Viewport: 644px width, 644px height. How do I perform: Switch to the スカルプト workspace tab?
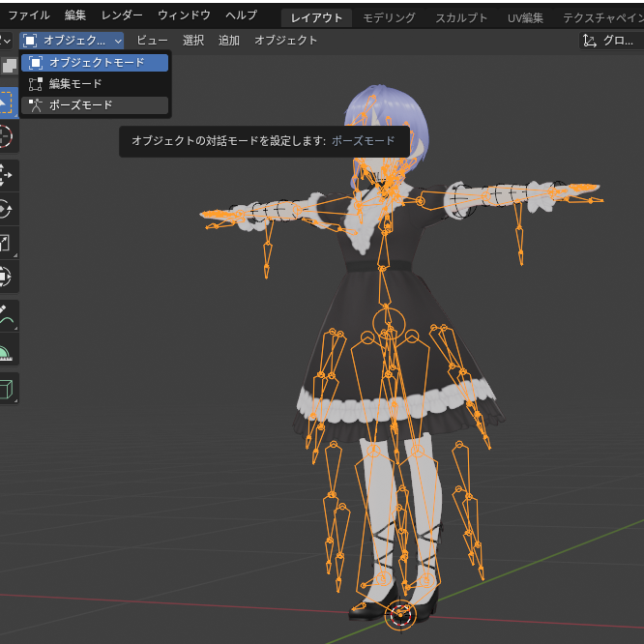(461, 18)
